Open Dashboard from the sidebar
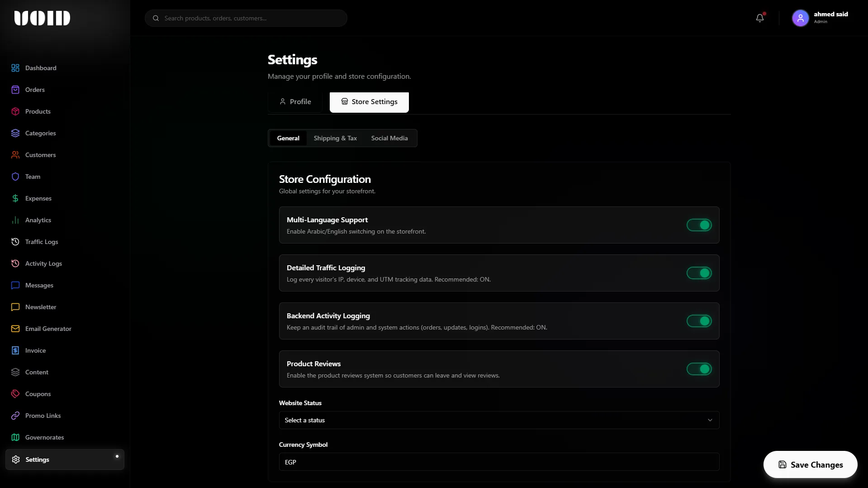 pyautogui.click(x=65, y=68)
